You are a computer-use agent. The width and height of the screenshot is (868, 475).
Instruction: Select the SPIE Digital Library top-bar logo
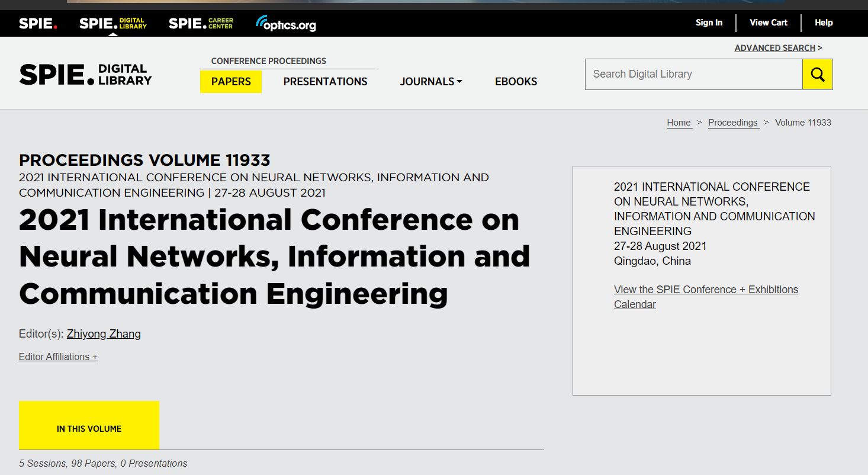[x=112, y=23]
